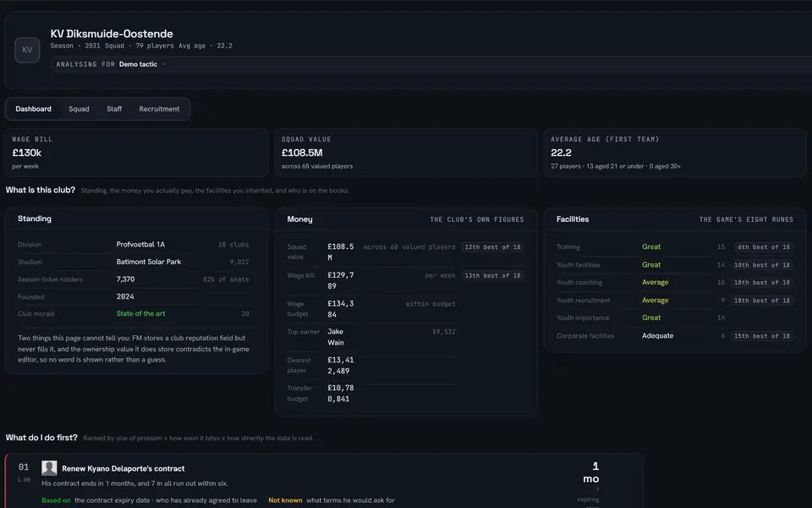Click the 'What do I do first?' heading

41,438
